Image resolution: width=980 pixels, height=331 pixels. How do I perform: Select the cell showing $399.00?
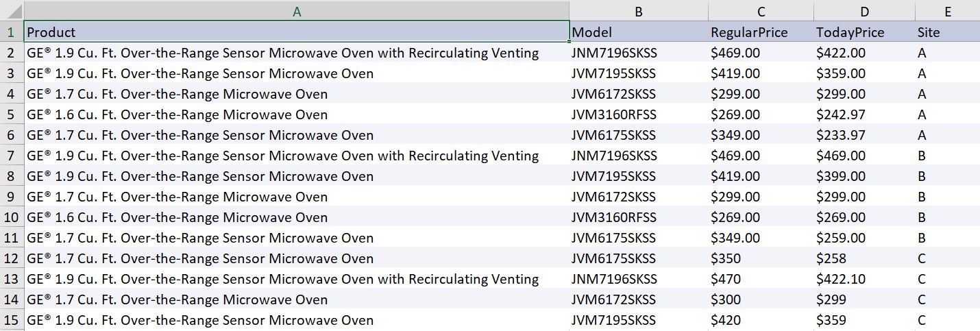[864, 176]
